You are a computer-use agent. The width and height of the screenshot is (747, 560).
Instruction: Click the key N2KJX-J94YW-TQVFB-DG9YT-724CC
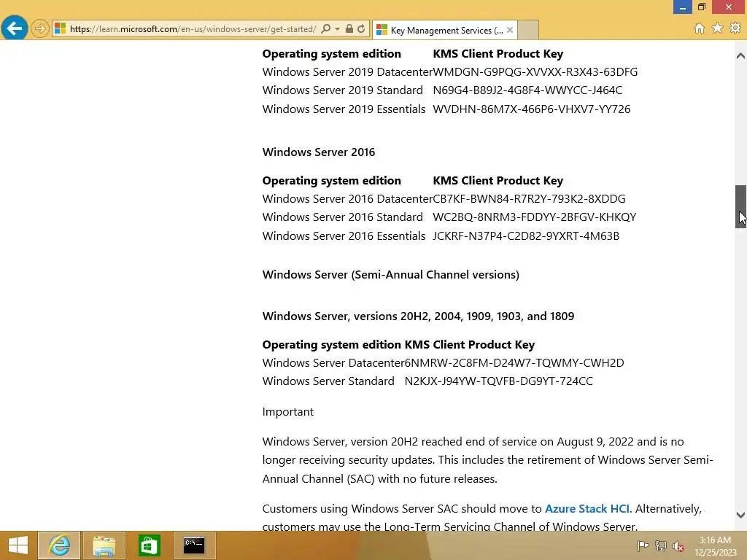(x=499, y=381)
